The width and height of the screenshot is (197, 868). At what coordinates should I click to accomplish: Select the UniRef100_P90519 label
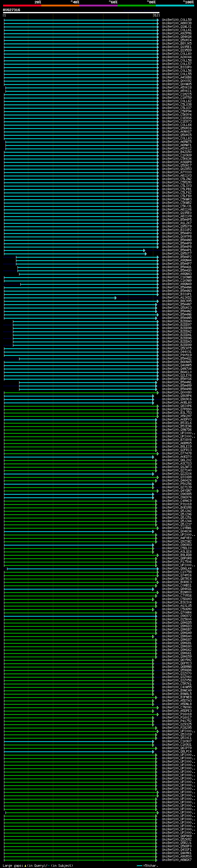[177, 355]
